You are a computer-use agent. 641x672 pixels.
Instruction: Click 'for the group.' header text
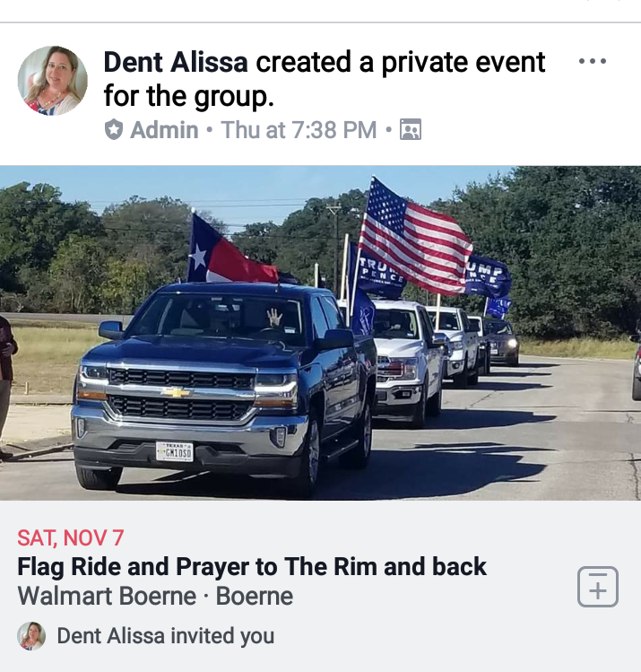tap(189, 96)
